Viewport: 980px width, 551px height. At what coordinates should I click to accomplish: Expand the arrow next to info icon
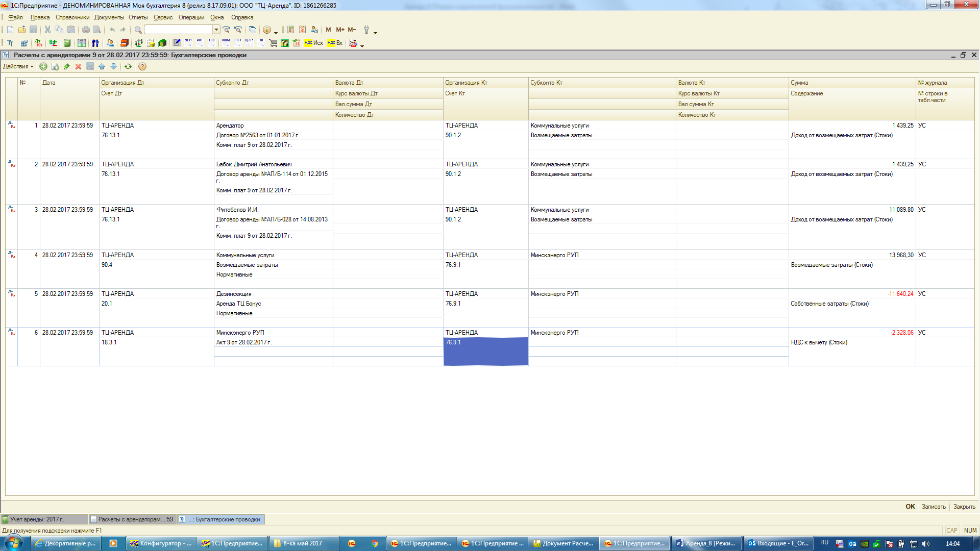click(x=276, y=32)
